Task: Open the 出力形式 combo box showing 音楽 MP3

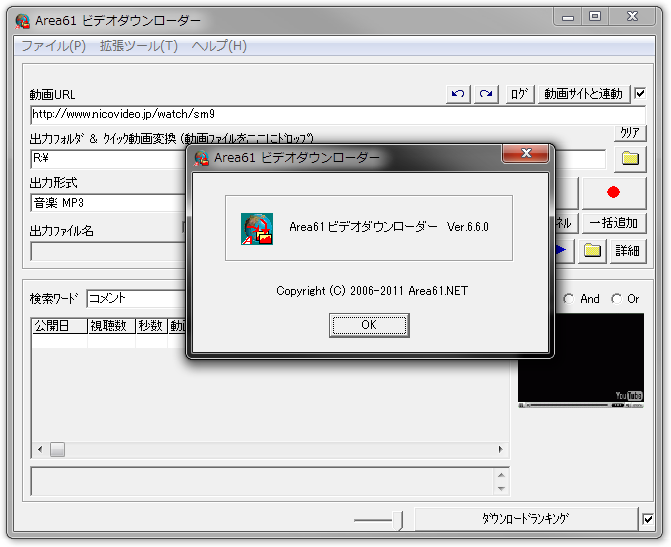Action: click(x=109, y=203)
